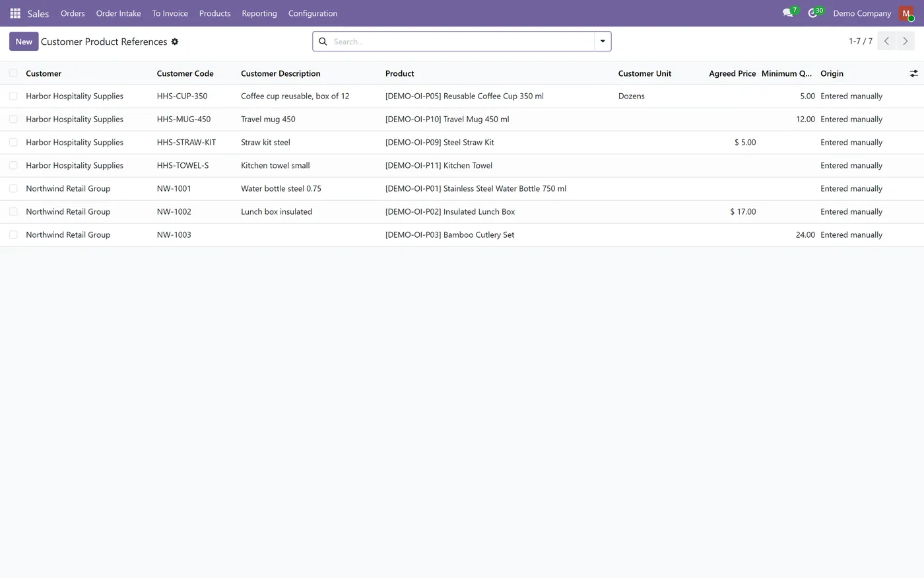The image size is (924, 578).
Task: Select the HHS-MUG-450 row checkbox
Action: click(13, 120)
